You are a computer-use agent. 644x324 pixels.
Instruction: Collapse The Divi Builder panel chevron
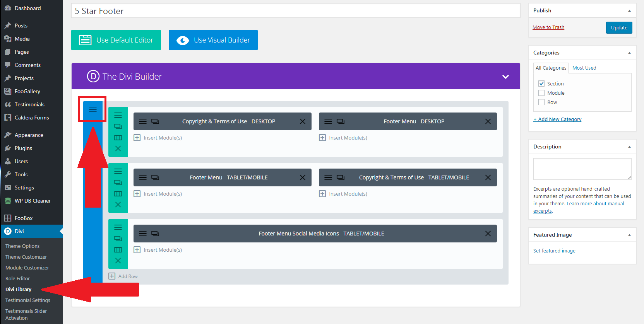(x=505, y=77)
